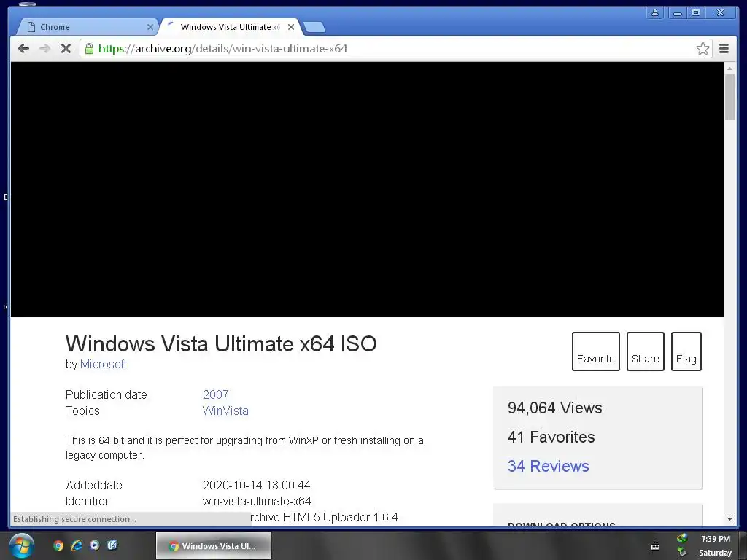Click the black media player area
Screen dimensions: 747x560
point(367,190)
